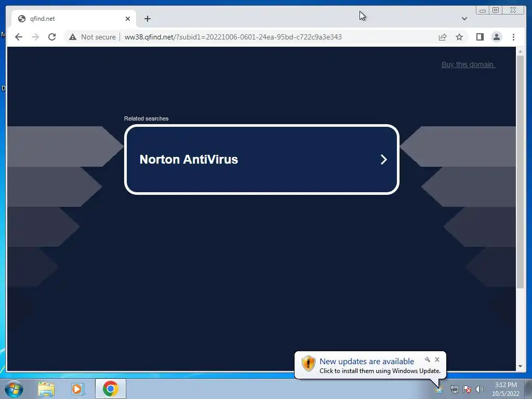The image size is (532, 399).
Task: Follow the Buy this domain link
Action: tap(468, 64)
